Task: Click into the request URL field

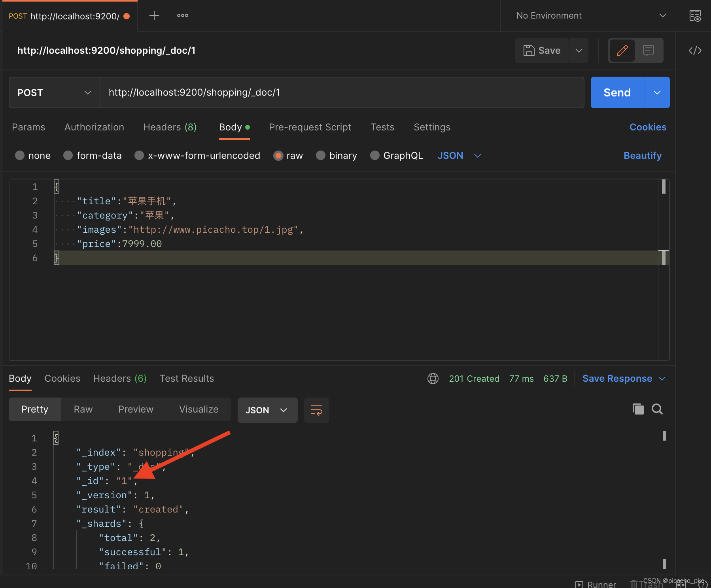Action: 342,92
